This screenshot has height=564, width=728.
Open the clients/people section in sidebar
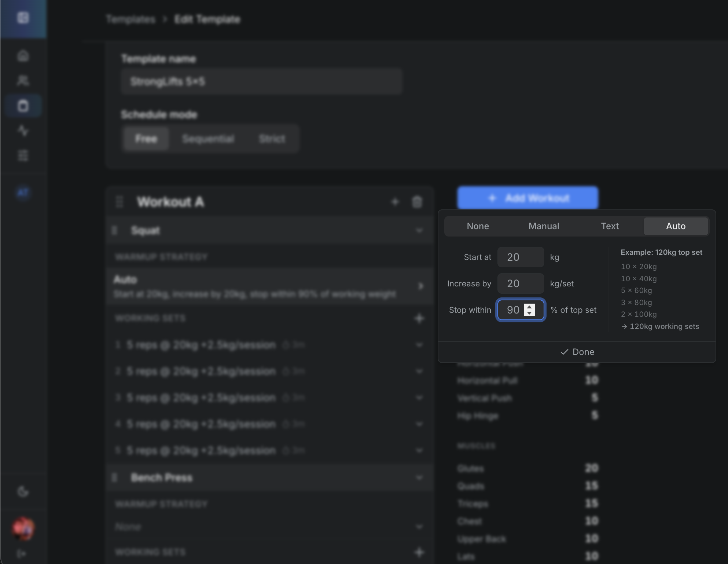tap(23, 80)
